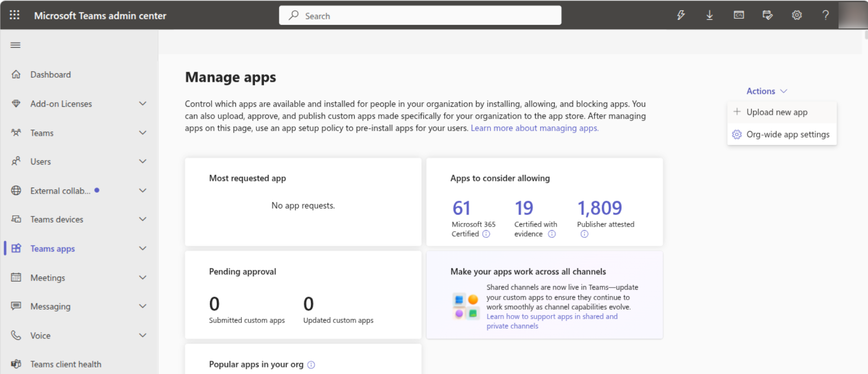The height and width of the screenshot is (374, 868).
Task: Click the Teams apps grid icon
Action: tap(16, 248)
